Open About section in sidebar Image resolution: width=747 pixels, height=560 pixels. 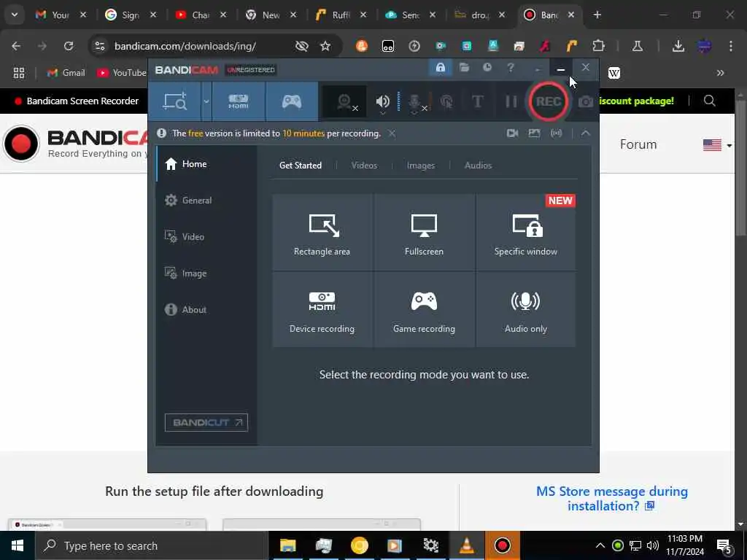point(206,309)
